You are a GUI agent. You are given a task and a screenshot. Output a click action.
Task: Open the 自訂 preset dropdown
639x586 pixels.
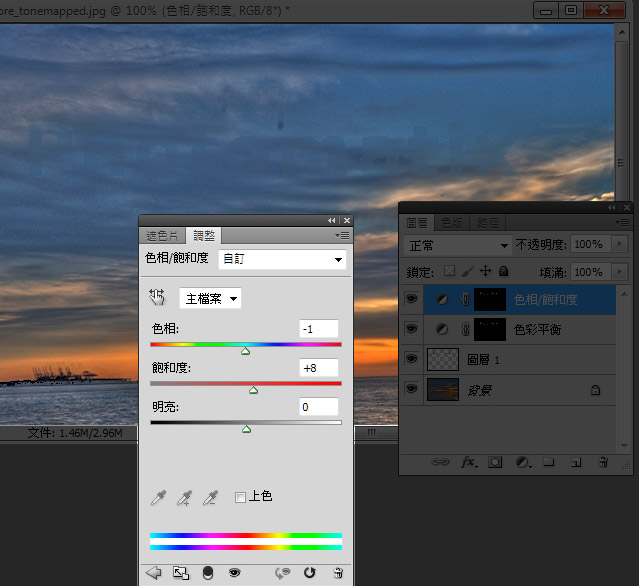click(282, 260)
